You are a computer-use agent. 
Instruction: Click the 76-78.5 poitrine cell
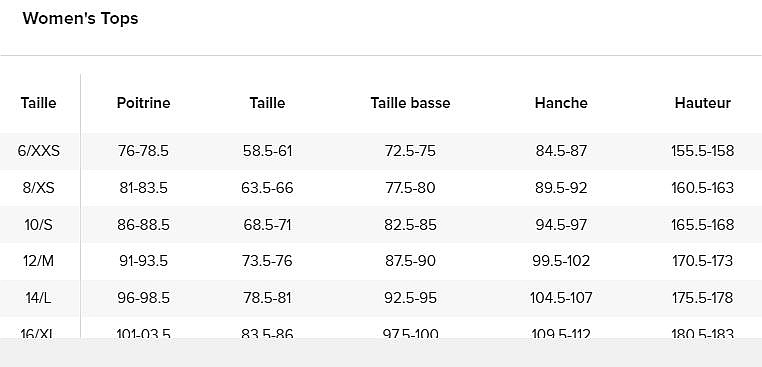(143, 151)
